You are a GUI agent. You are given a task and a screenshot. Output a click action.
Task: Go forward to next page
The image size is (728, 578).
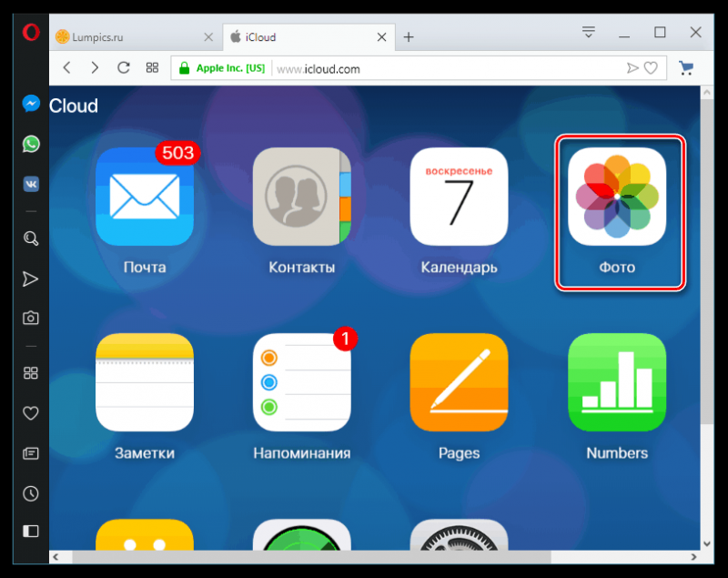coord(95,67)
